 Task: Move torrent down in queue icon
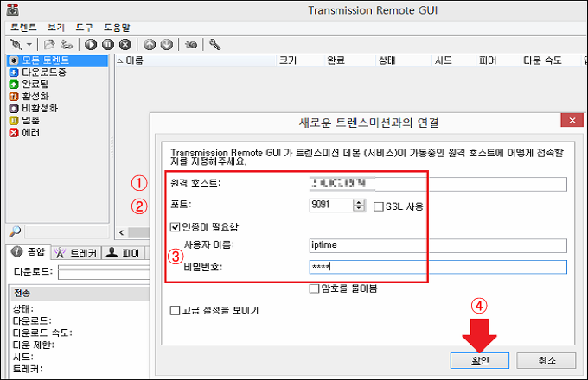point(167,45)
